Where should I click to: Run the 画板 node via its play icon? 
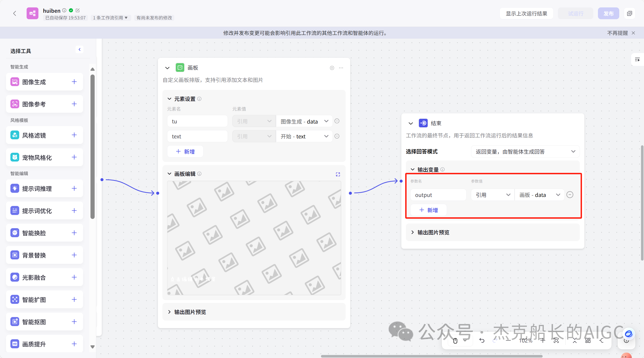(332, 68)
